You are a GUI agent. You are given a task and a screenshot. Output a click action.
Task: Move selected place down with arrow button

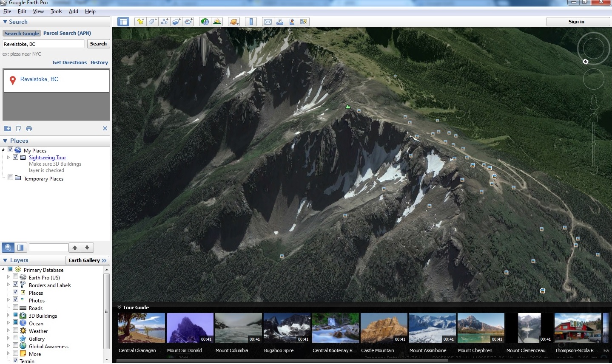(x=87, y=248)
